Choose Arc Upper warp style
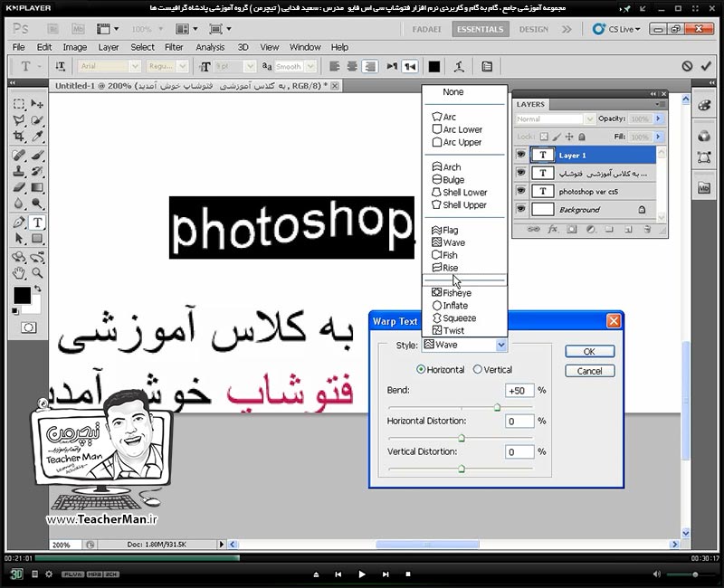The height and width of the screenshot is (588, 724). point(464,142)
